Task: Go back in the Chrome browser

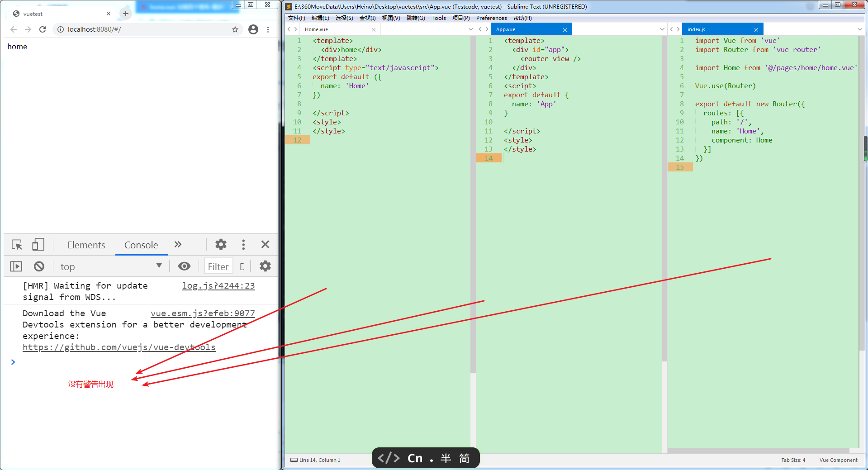Action: pos(14,29)
